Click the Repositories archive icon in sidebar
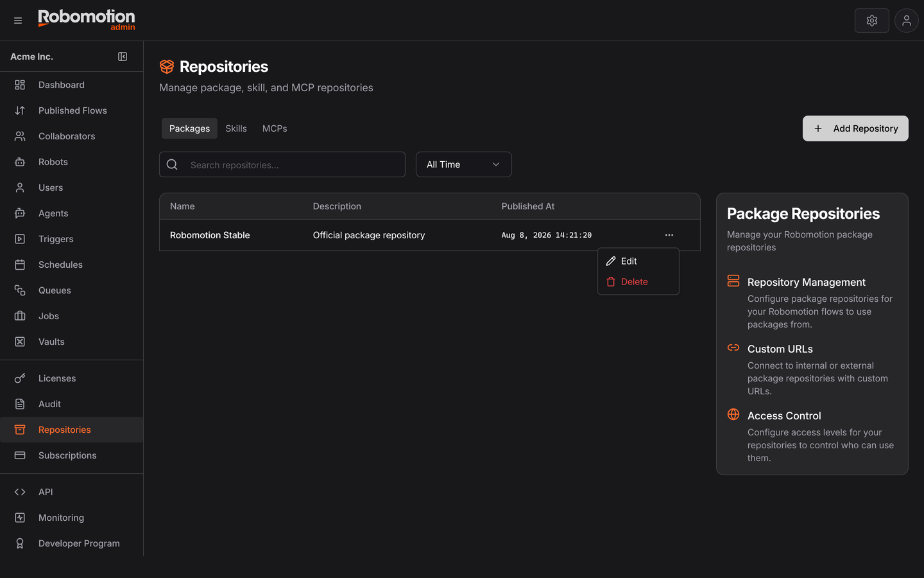 coord(20,430)
